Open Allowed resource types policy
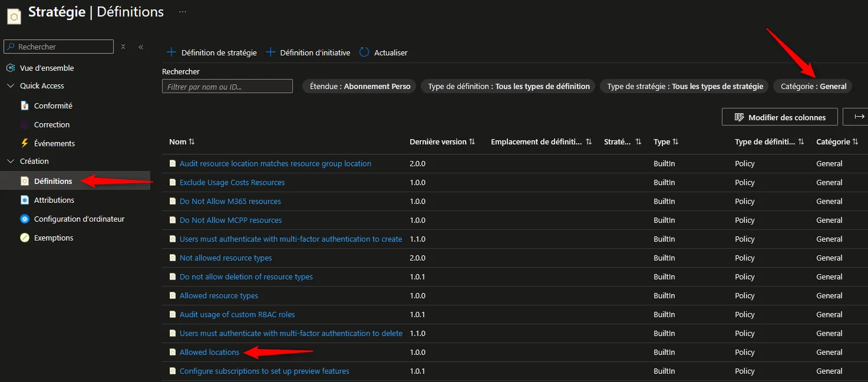 pyautogui.click(x=219, y=295)
